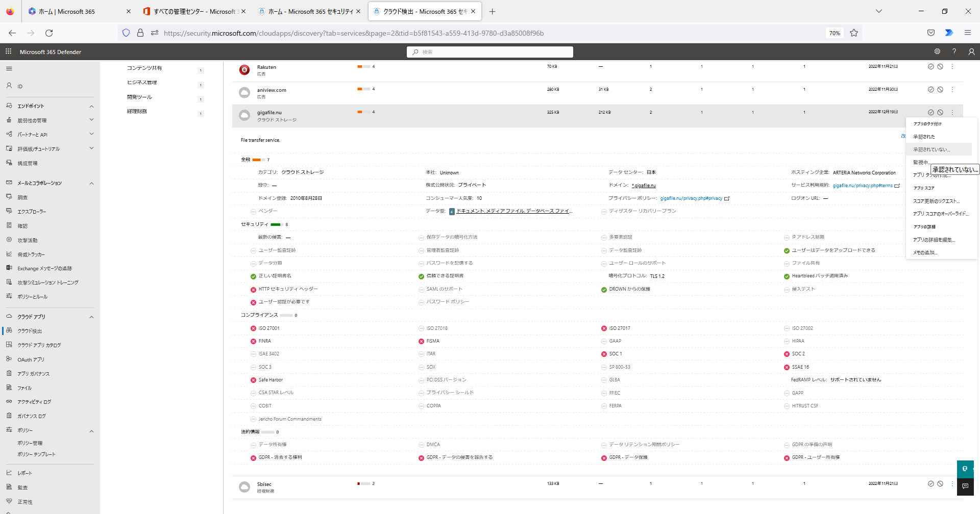Open a new browser tab
980x514 pixels.
[x=492, y=11]
